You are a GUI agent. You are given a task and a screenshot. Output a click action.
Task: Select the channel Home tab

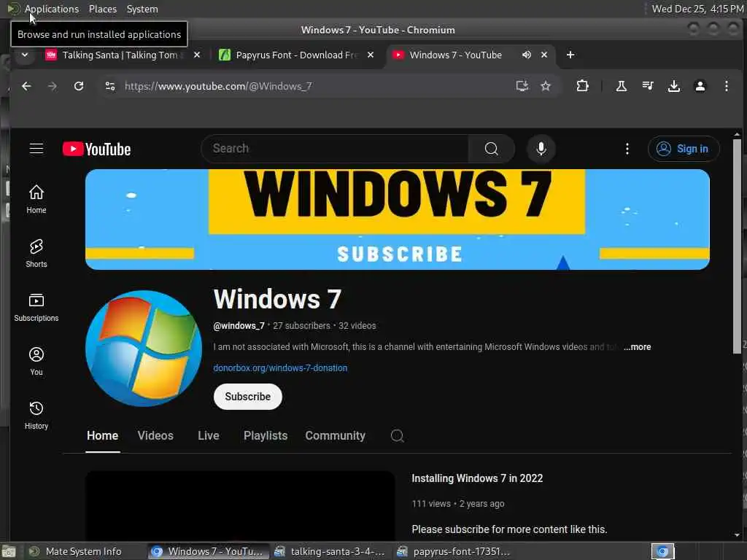pos(102,436)
